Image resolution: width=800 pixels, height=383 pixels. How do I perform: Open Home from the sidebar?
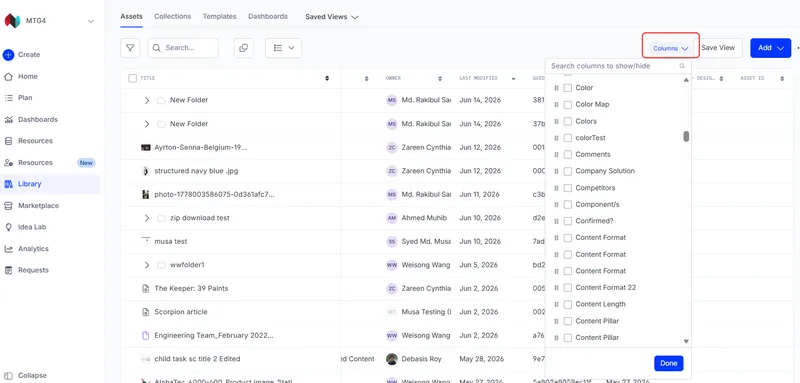(28, 76)
